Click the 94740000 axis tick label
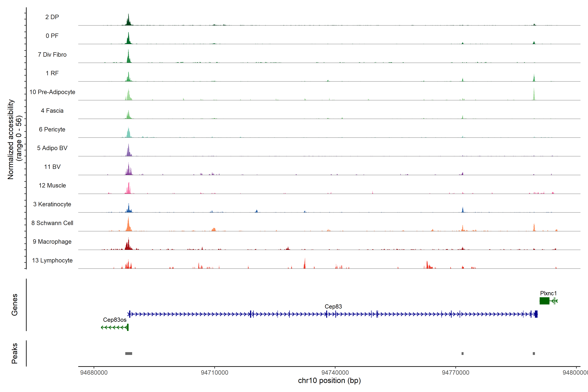The image size is (588, 392). click(x=335, y=373)
